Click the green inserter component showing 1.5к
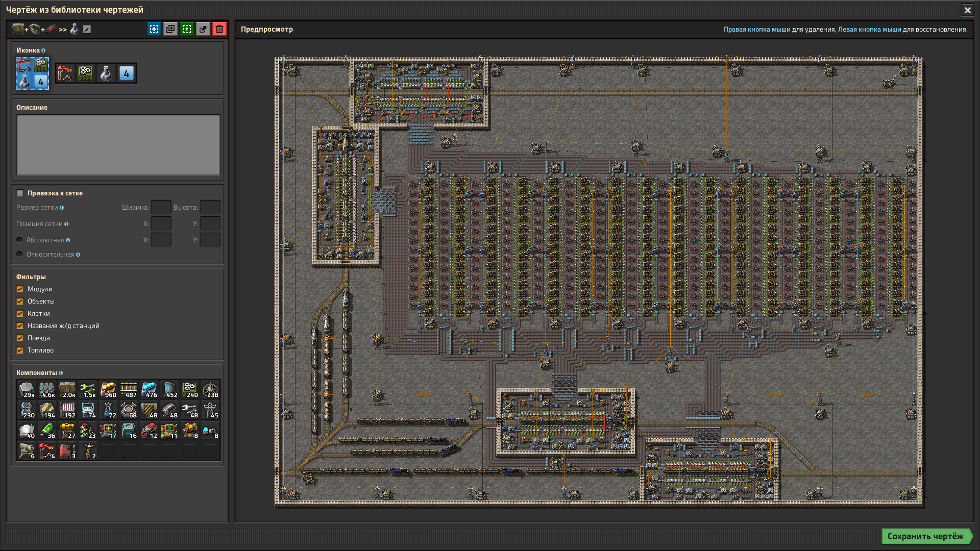Screen dimensions: 980x551 88,390
